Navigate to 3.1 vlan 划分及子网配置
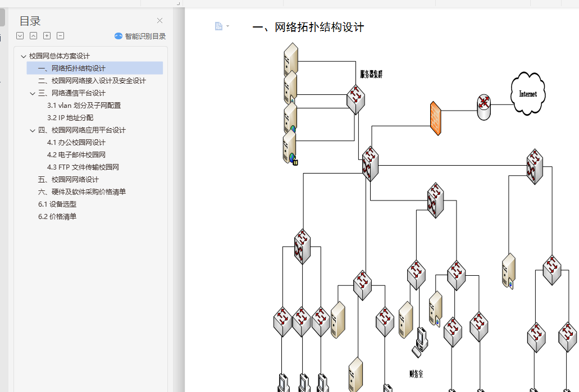Viewport: 579px width, 392px height. (84, 106)
